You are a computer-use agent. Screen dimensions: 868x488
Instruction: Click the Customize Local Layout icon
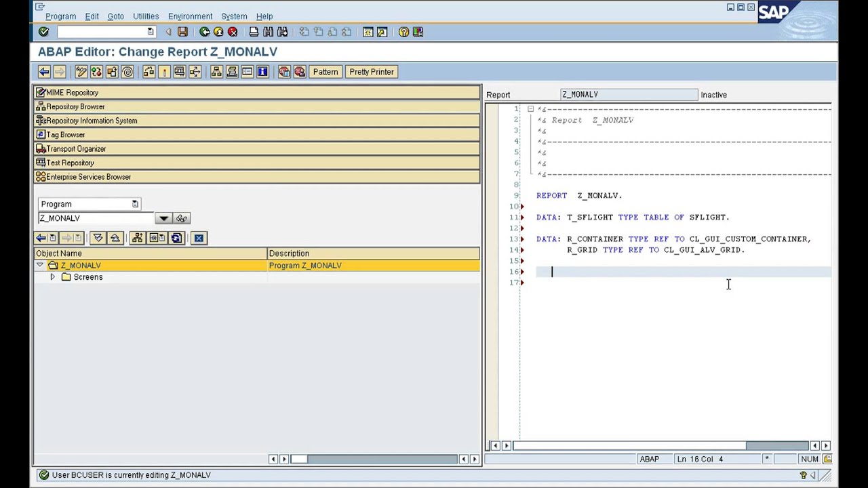[x=418, y=32]
